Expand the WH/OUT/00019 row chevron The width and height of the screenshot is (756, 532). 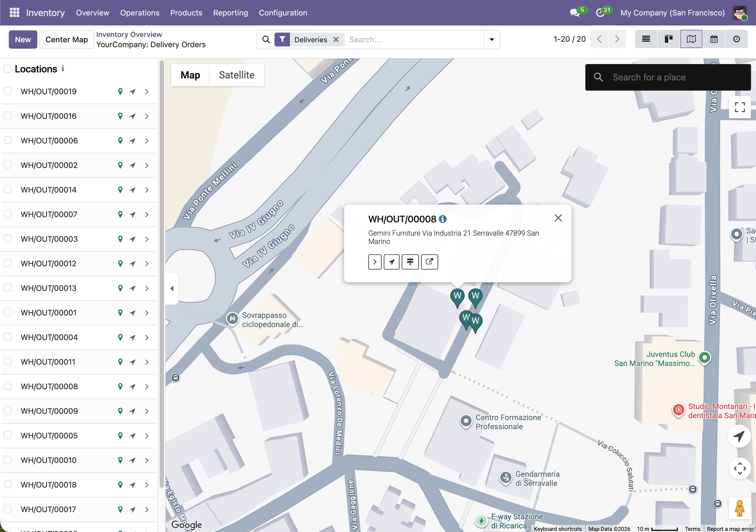click(147, 92)
